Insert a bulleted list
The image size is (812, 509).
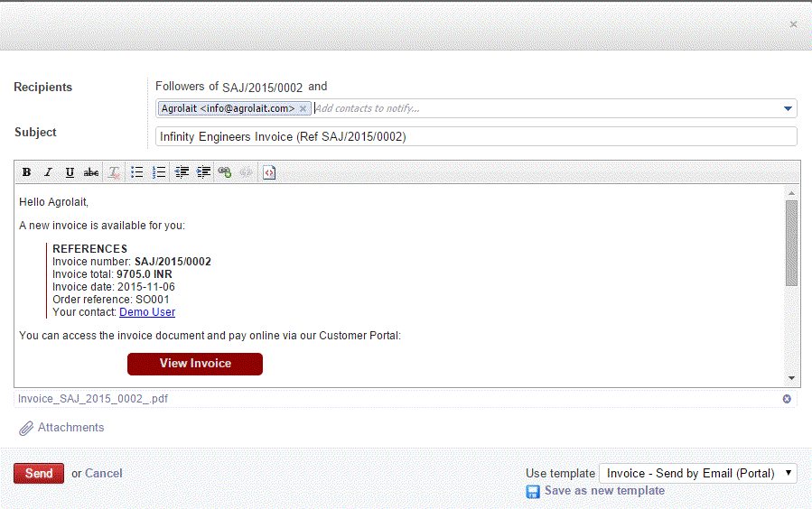[x=136, y=172]
